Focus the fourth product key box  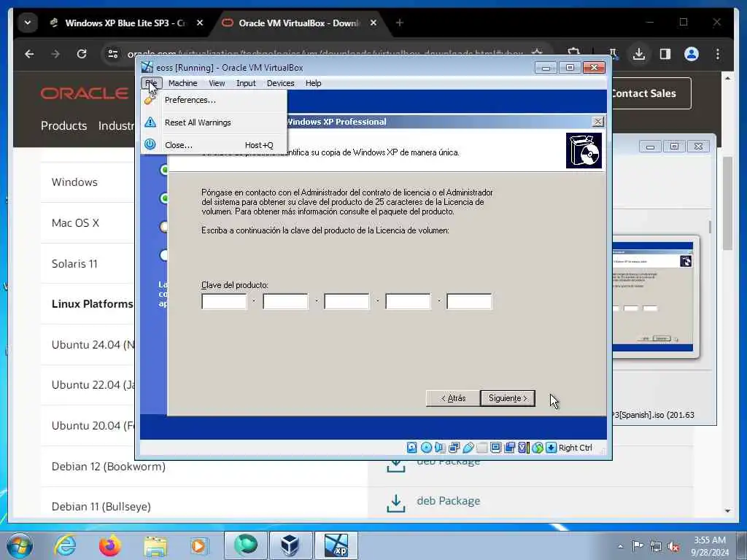click(409, 301)
